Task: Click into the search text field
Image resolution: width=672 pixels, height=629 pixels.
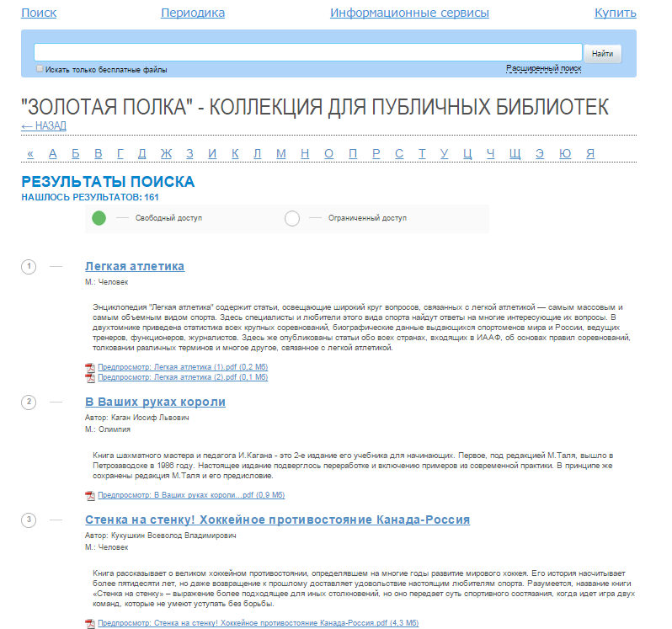Action: [x=307, y=52]
